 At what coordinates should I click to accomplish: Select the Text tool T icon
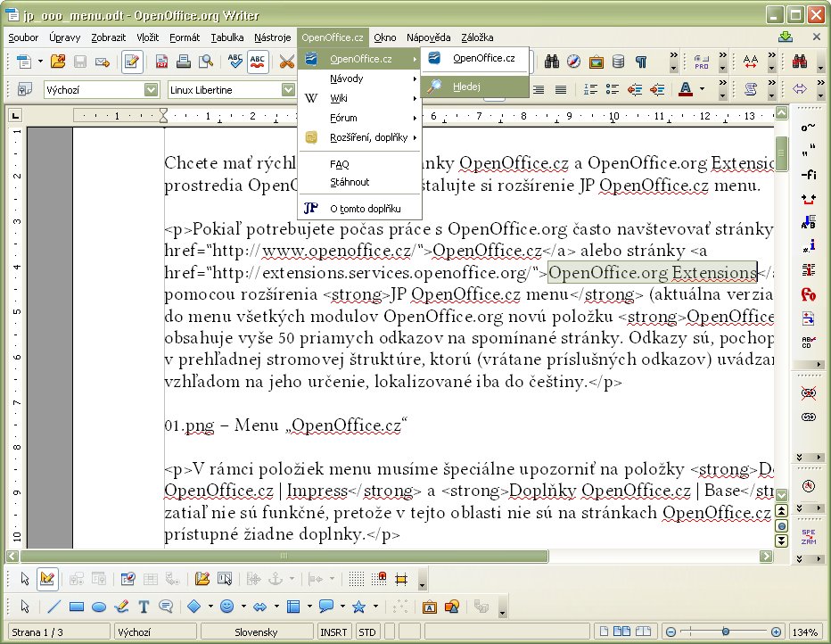[144, 607]
